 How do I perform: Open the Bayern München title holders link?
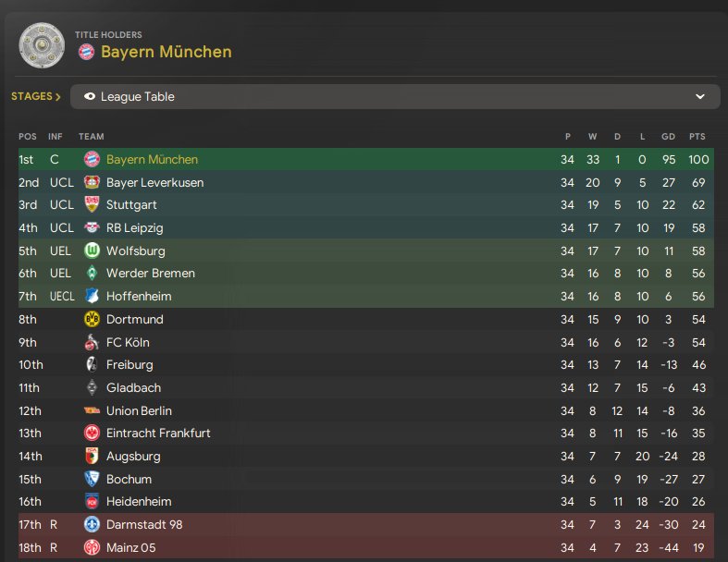tap(167, 52)
